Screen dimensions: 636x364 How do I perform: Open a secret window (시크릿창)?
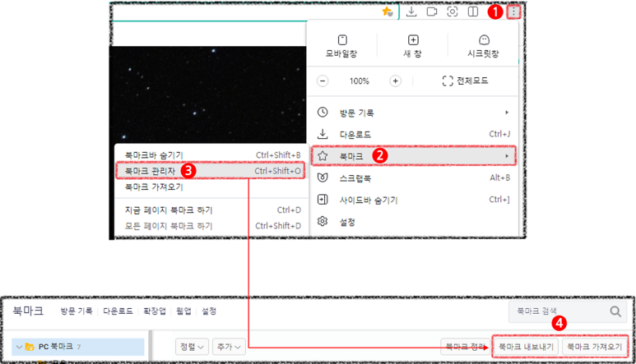(x=484, y=46)
